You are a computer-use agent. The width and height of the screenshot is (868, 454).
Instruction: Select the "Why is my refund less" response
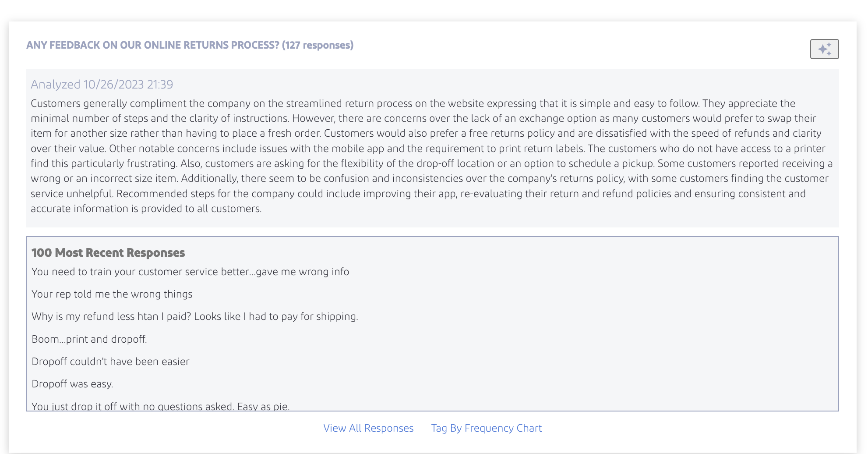[194, 316]
